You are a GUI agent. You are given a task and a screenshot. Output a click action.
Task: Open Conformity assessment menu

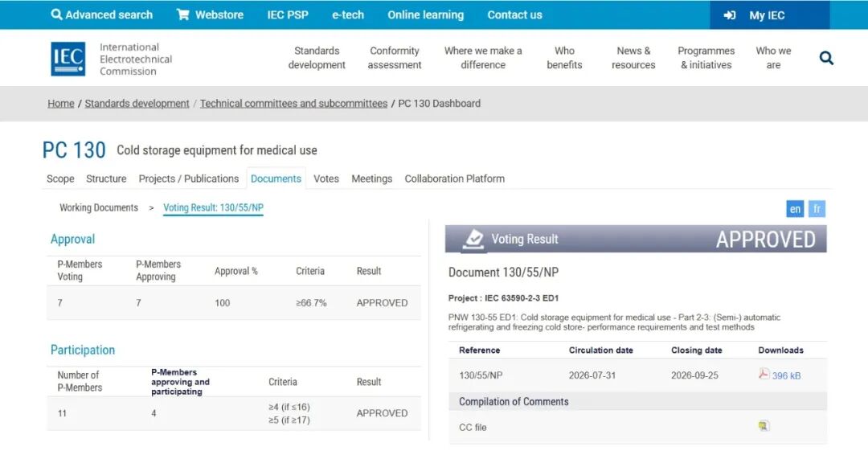[395, 58]
